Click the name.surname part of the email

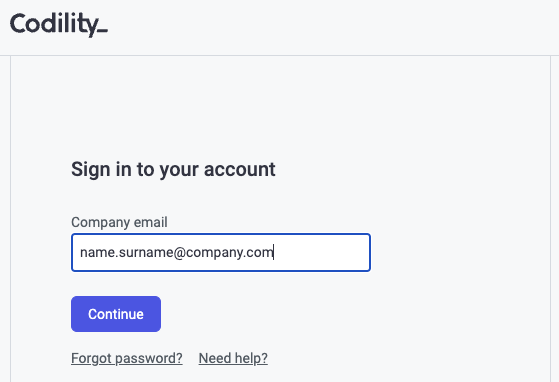(127, 252)
